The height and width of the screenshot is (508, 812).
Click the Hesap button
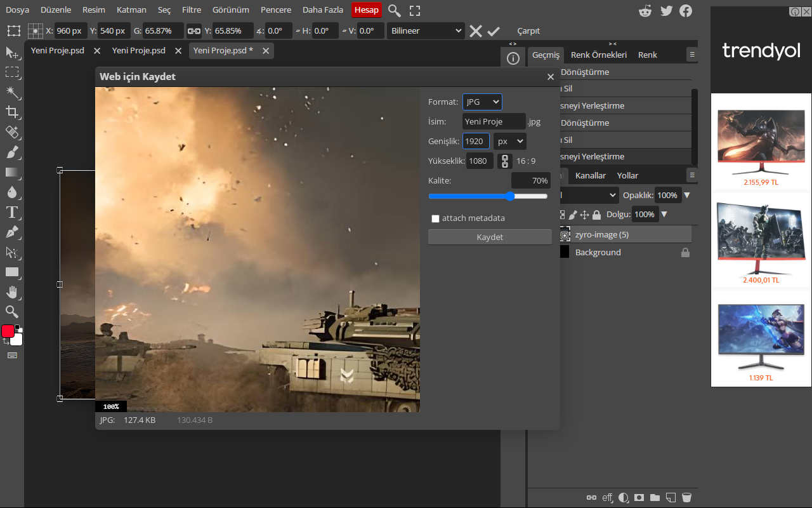(x=367, y=10)
